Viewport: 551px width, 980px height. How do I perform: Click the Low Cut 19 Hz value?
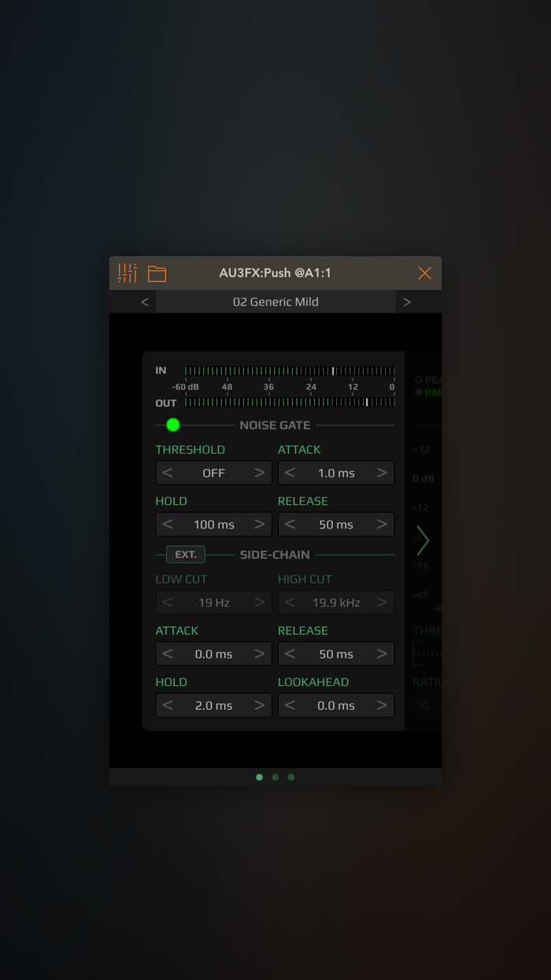214,602
